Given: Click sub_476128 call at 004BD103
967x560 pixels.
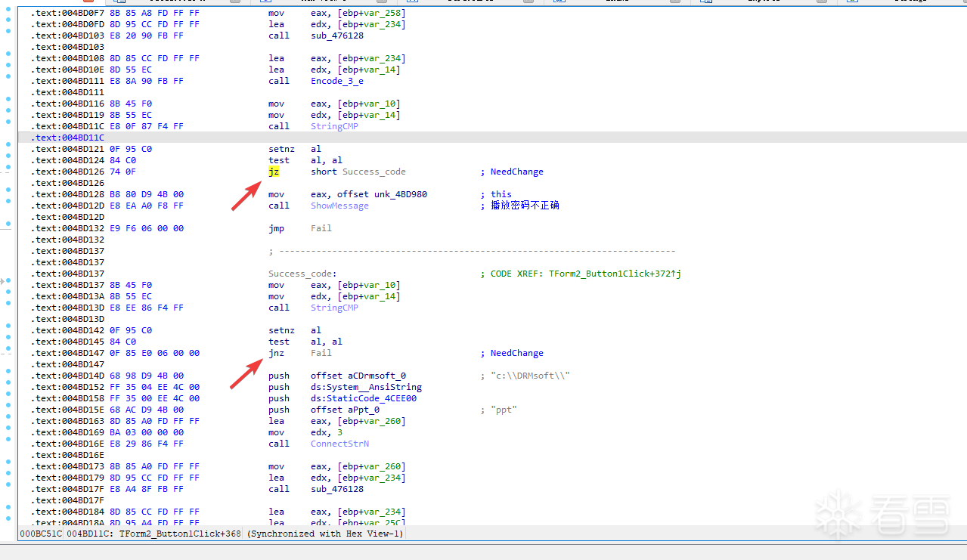Looking at the screenshot, I should (x=336, y=36).
